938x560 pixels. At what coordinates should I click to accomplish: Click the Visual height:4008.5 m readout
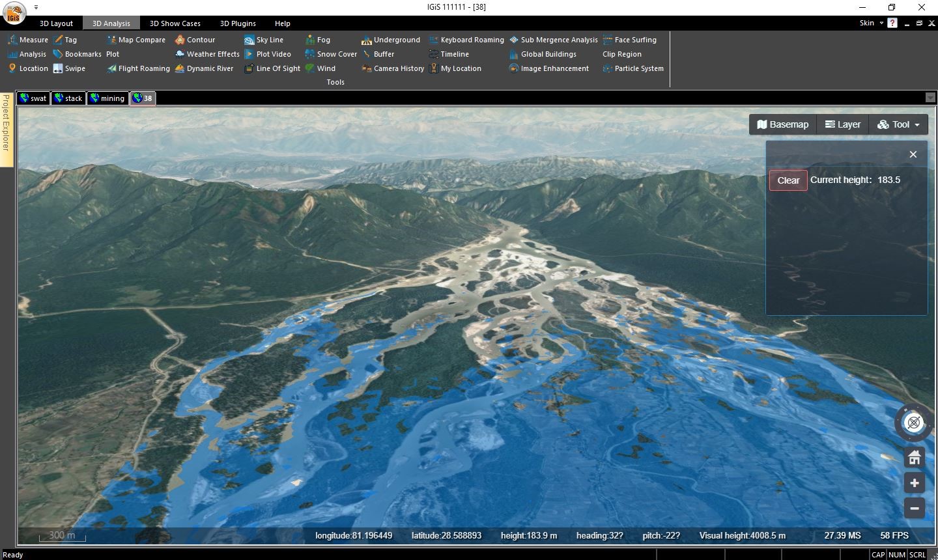pos(743,535)
